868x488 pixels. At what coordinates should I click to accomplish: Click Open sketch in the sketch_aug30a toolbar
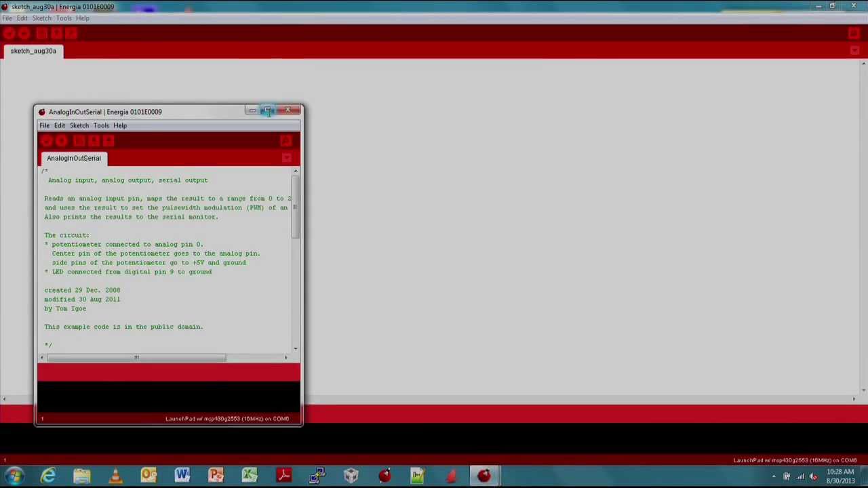[x=56, y=34]
